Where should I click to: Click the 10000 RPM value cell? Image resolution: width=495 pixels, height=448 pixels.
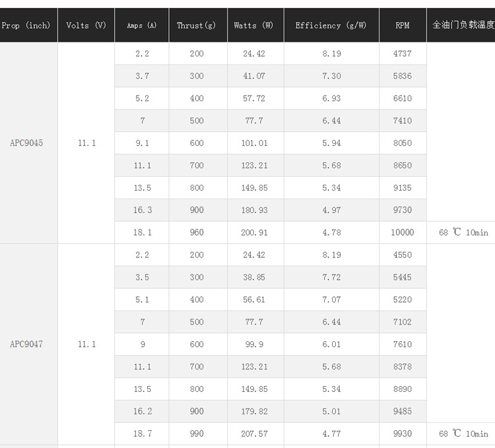[403, 232]
